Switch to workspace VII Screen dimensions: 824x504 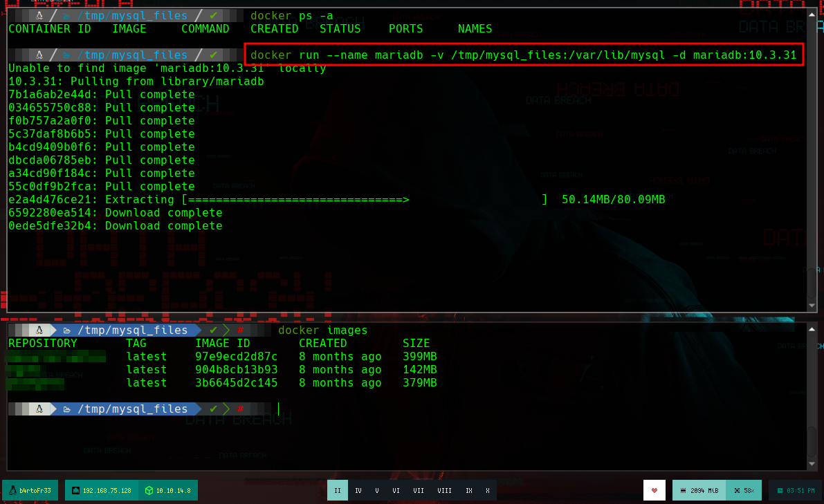[x=419, y=490]
